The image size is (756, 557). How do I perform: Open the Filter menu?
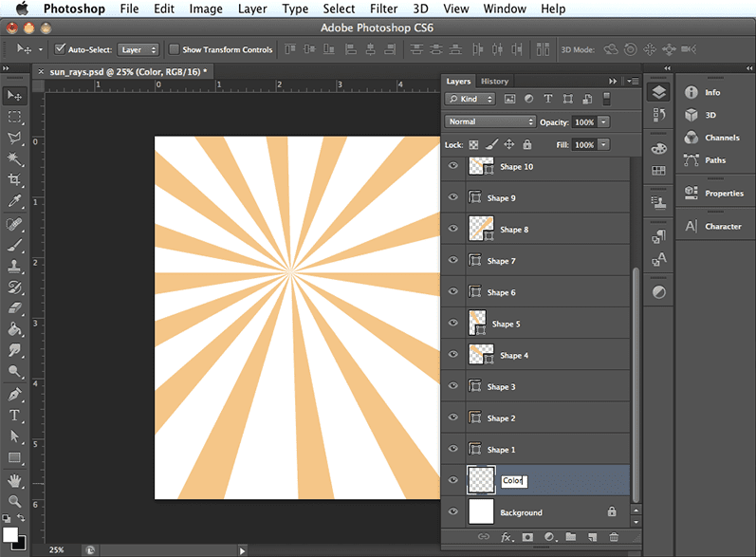[x=384, y=9]
